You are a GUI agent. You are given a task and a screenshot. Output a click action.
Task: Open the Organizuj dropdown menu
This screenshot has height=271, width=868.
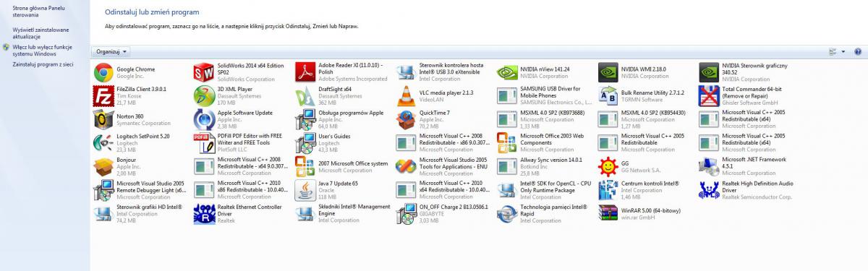(111, 51)
